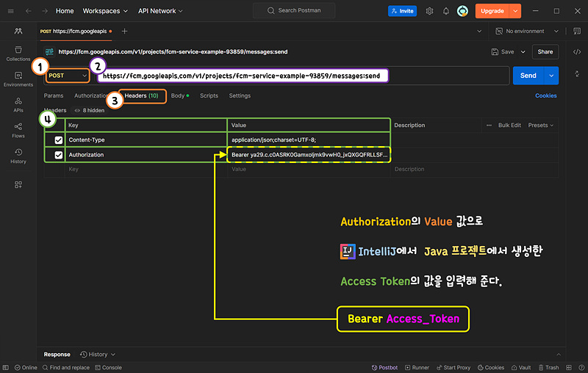Viewport: 588px width, 373px height.
Task: Open Cookies in status bar
Action: click(490, 367)
